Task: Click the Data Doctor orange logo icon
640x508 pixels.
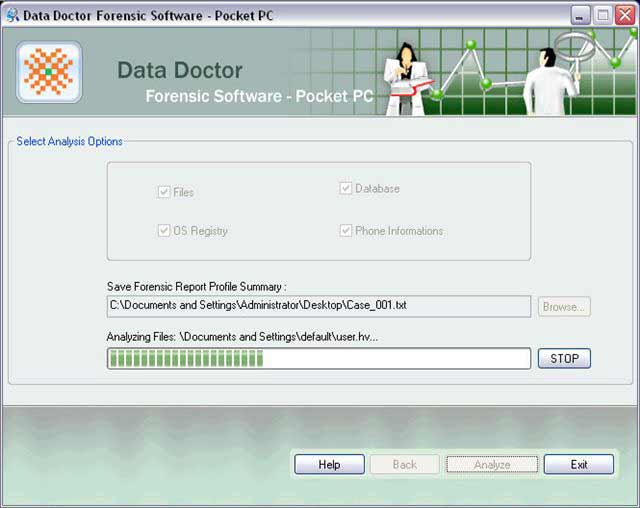Action: point(49,72)
